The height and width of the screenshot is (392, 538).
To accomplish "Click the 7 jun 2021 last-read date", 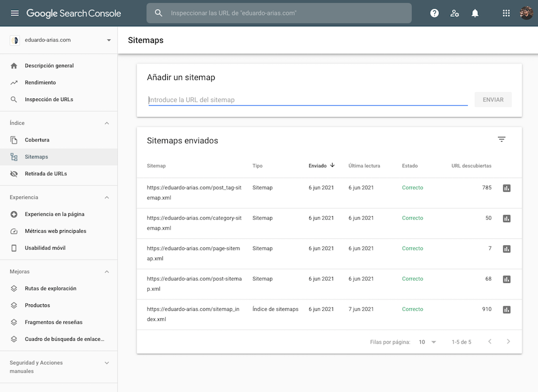I will (361, 309).
